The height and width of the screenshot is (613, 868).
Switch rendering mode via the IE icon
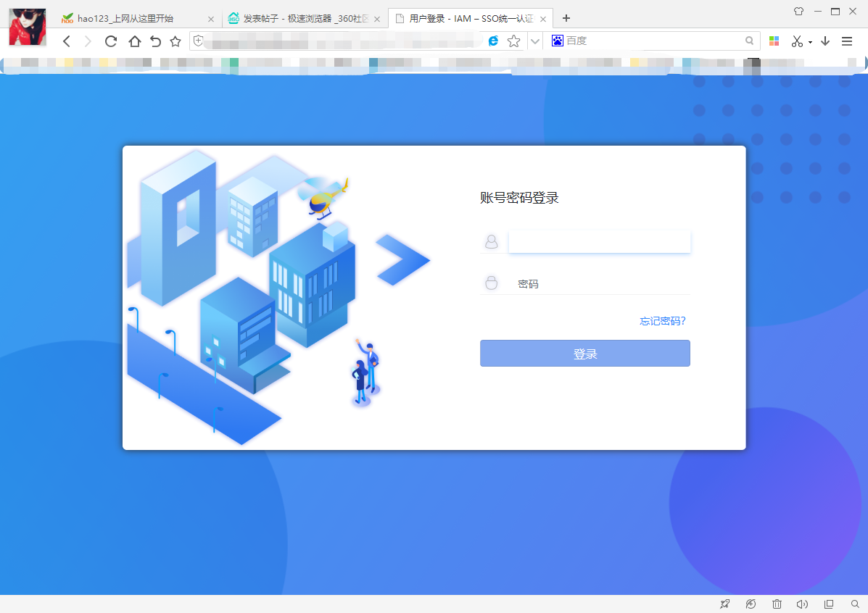coord(493,41)
